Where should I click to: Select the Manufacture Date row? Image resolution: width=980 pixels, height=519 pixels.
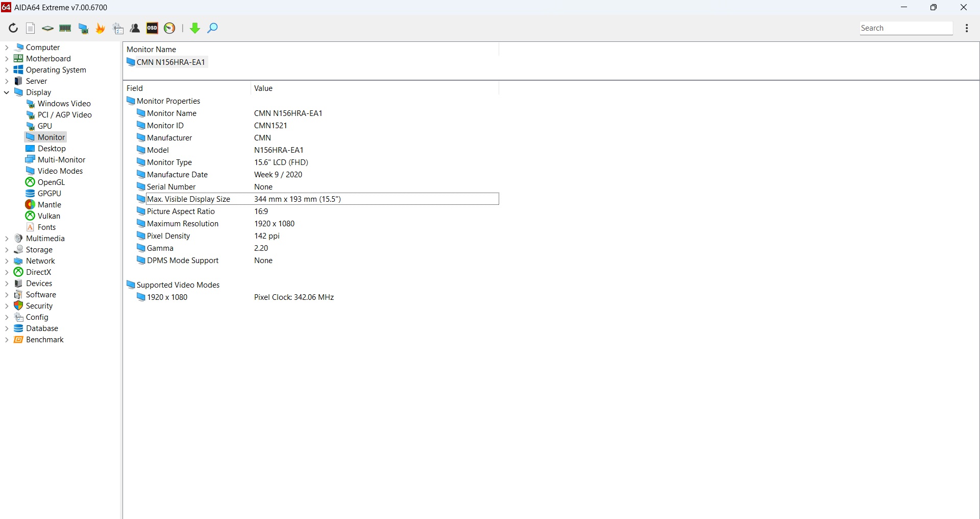(x=312, y=175)
